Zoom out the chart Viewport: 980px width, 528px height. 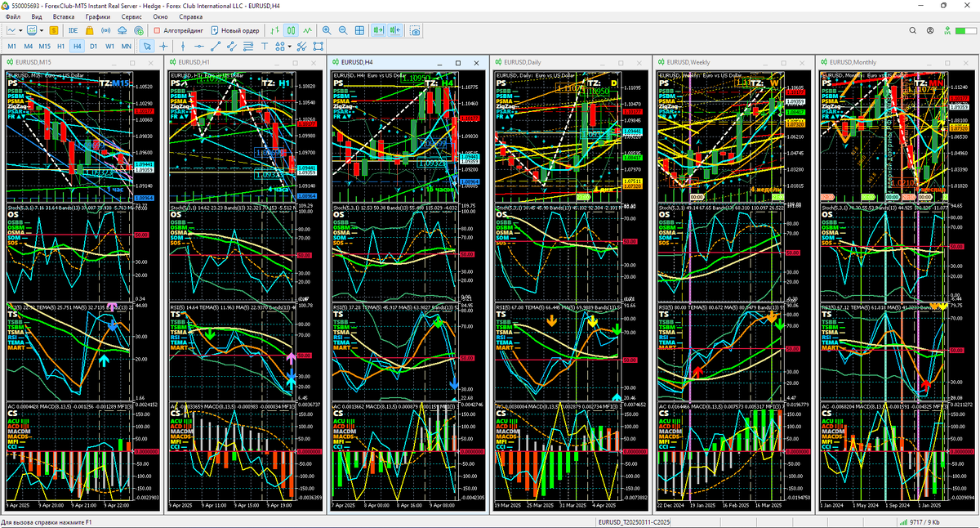[x=343, y=30]
